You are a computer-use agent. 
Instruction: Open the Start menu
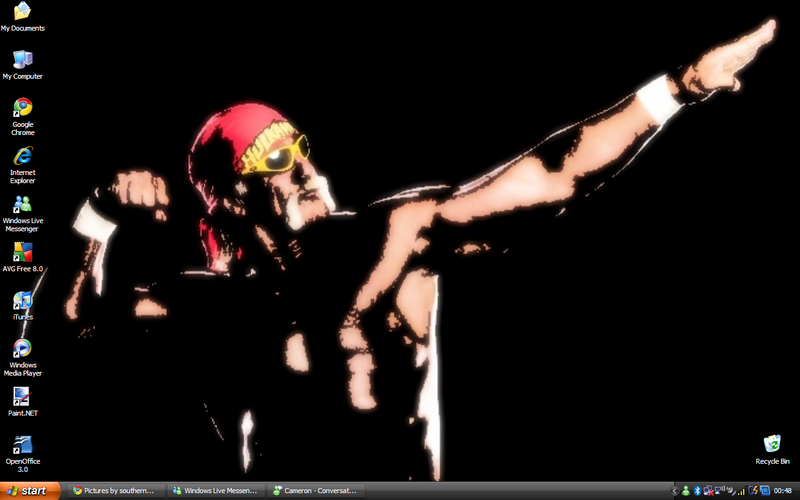[x=30, y=491]
